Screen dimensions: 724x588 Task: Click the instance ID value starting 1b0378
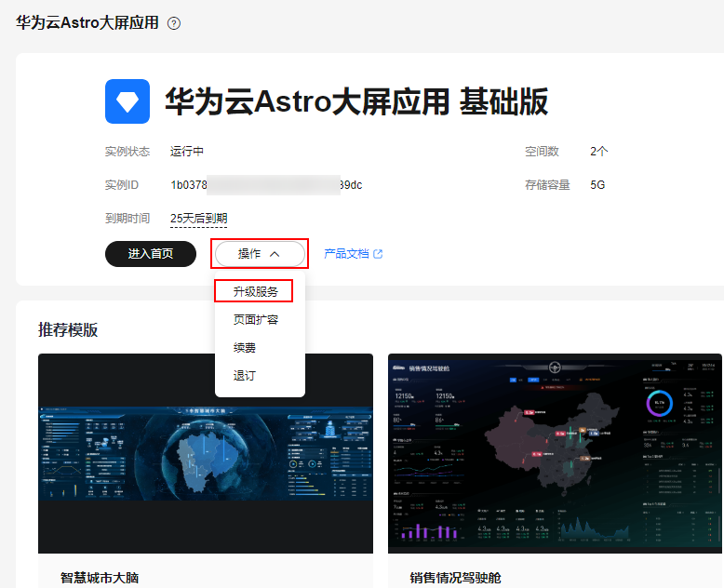tap(266, 184)
